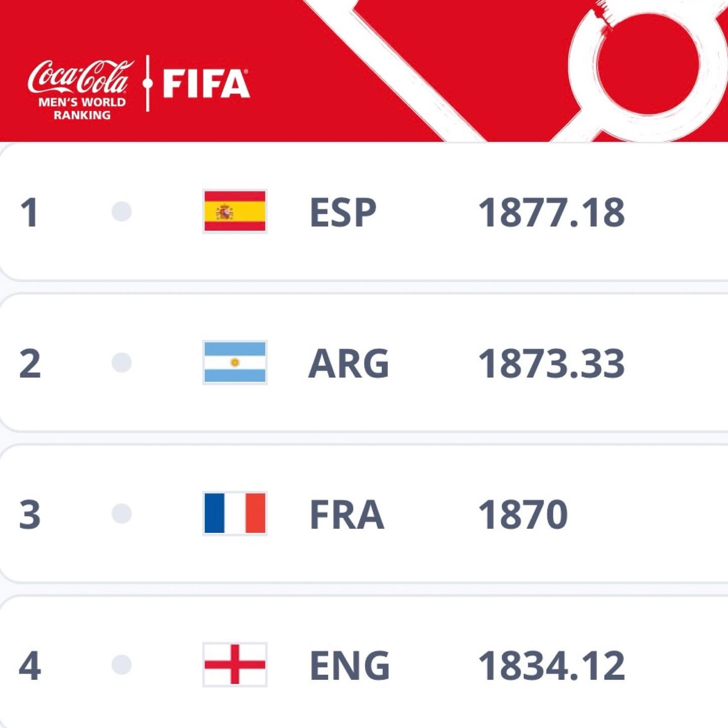Open the ESP team link
Image resolution: width=728 pixels, height=728 pixels.
[x=343, y=212]
